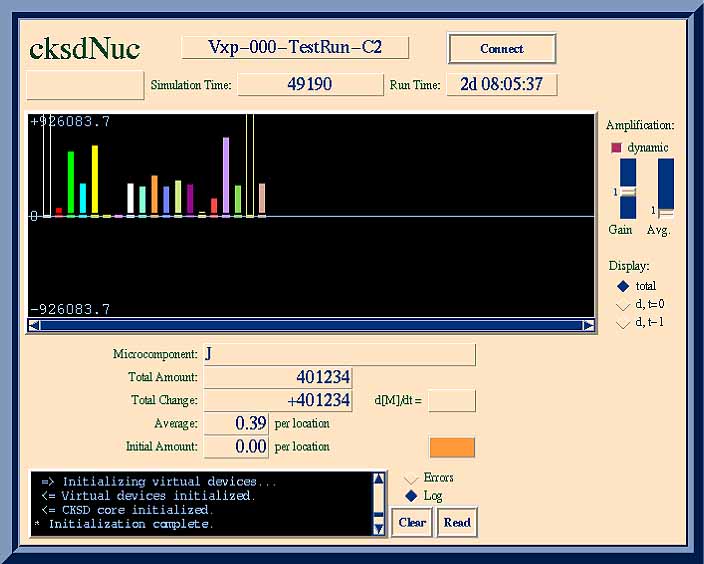Choose the d, t-1 display mode

623,323
